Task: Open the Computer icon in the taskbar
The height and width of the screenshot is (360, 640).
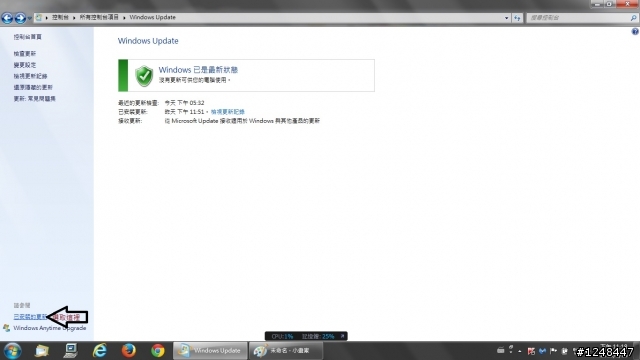Action: point(71,351)
